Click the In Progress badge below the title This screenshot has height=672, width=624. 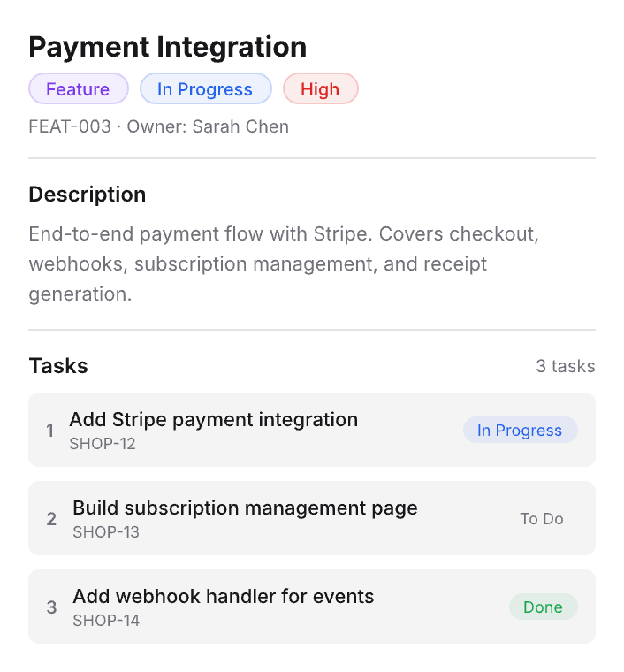click(205, 89)
